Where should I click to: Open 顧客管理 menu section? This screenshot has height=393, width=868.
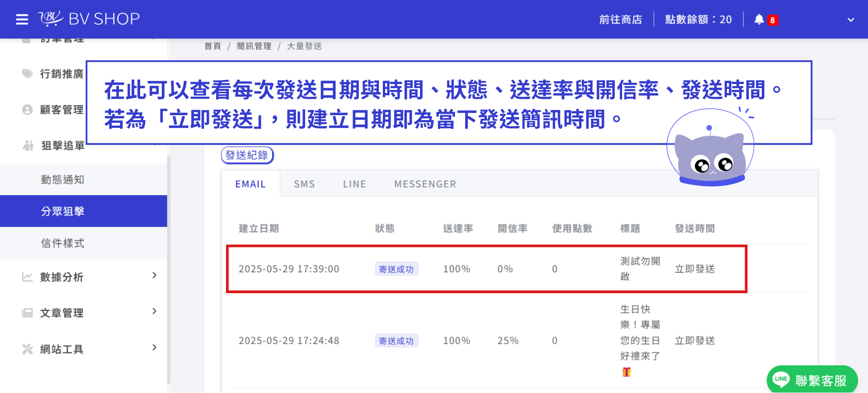61,110
